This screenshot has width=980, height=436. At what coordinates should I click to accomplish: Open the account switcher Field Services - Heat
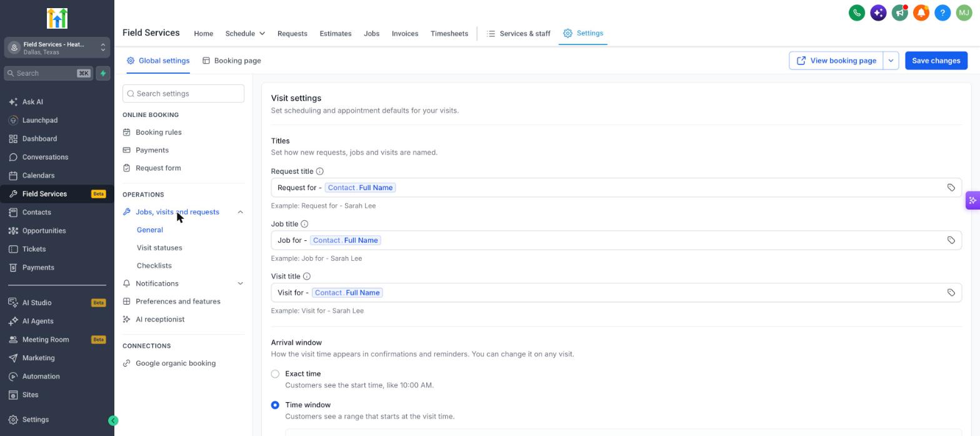[57, 48]
